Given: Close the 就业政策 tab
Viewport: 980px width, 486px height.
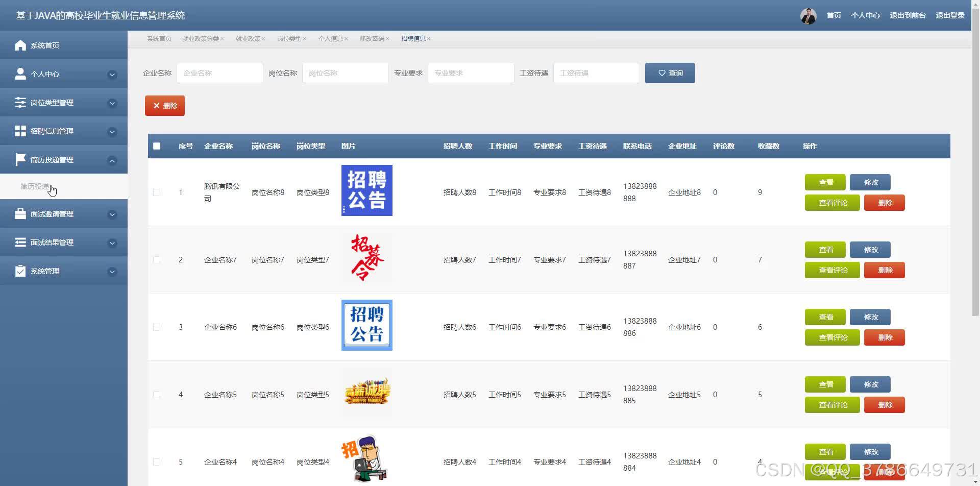Looking at the screenshot, I should (263, 39).
